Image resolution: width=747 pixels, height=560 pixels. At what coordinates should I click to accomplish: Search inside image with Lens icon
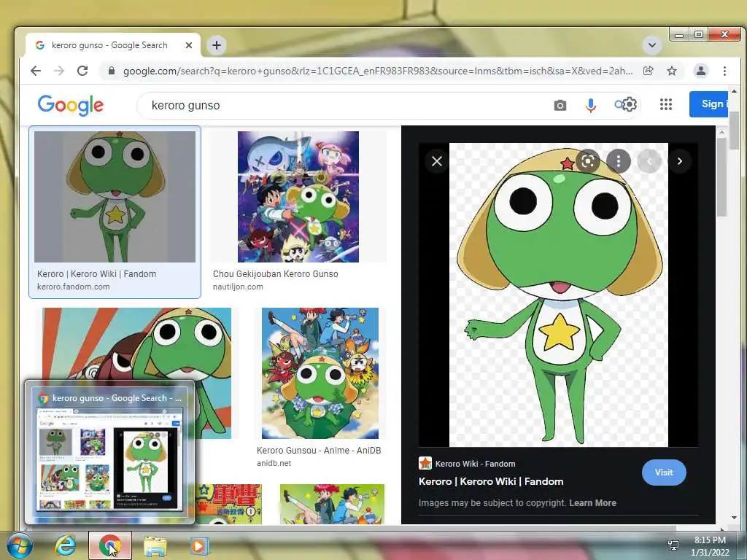(588, 161)
